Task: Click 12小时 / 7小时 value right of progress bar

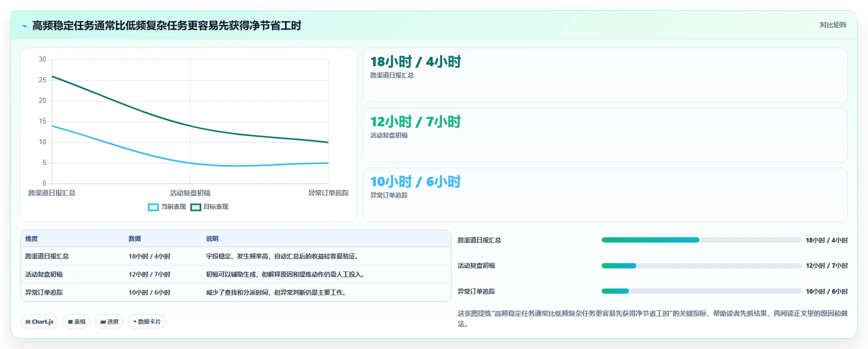Action: (x=827, y=266)
